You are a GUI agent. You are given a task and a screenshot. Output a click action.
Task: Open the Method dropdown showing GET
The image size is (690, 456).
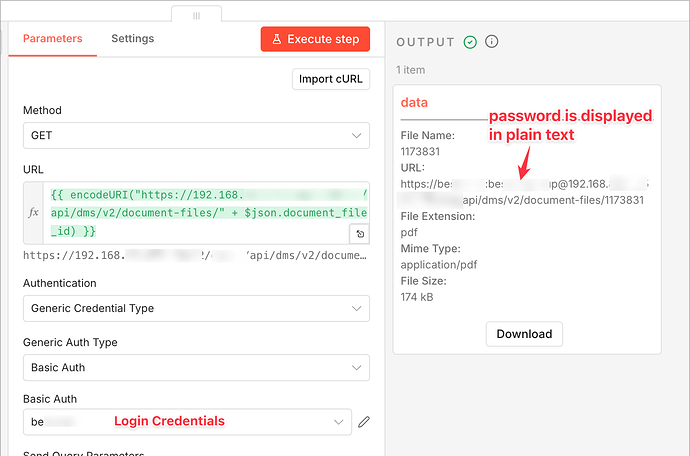(196, 135)
